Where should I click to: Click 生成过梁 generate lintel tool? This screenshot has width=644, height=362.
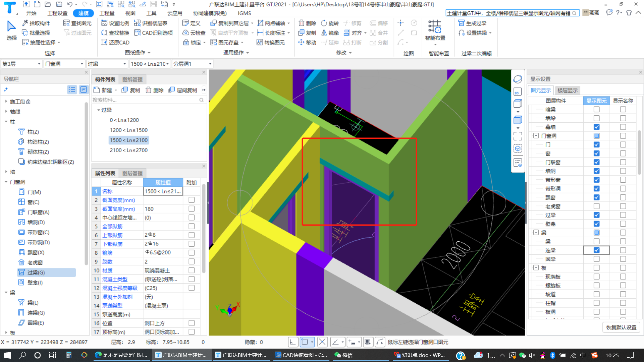(472, 23)
